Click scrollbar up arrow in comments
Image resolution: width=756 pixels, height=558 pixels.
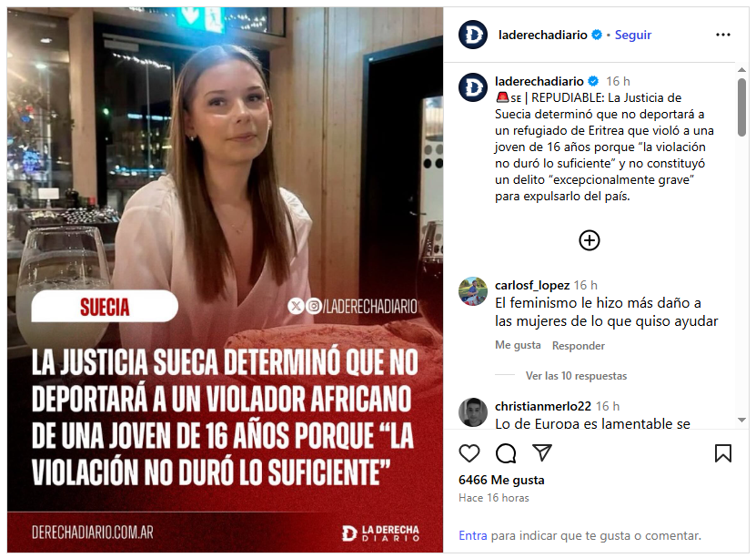click(742, 70)
